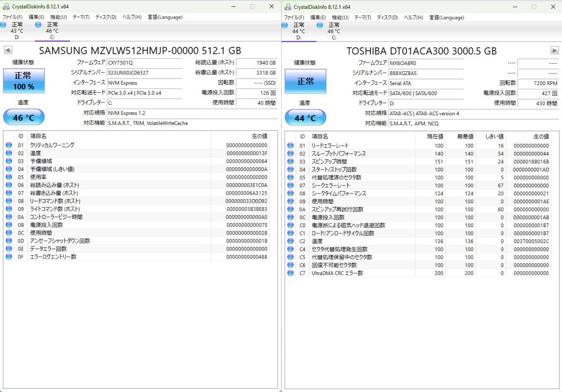This screenshot has width=562, height=392.
Task: Click the drive title SAMSUNG MZVLW512HMJP-00000 512.1 GB
Action: 140,51
